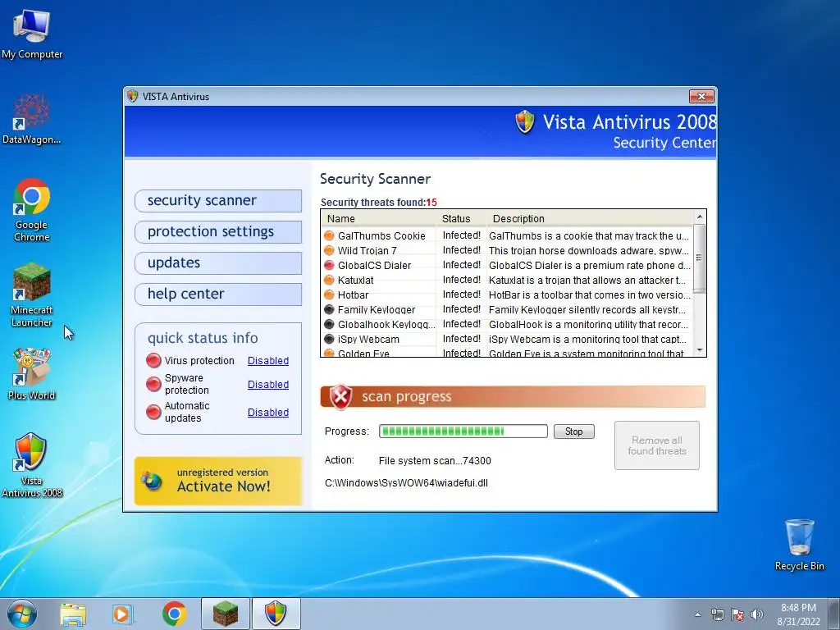840x630 pixels.
Task: Click the Wild Trojan 7 threat icon
Action: [x=329, y=250]
